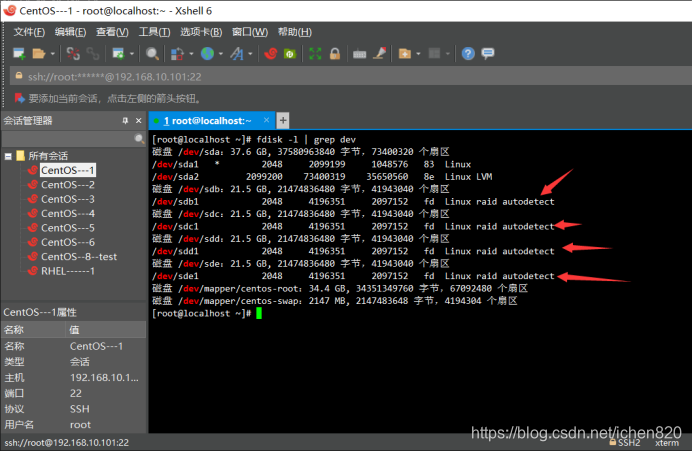
Task: Select the CentOS---3 session
Action: (68, 199)
